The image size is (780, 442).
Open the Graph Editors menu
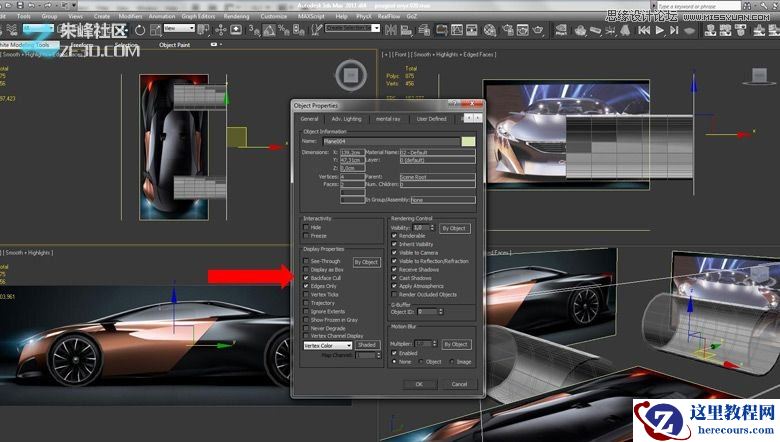[x=198, y=16]
